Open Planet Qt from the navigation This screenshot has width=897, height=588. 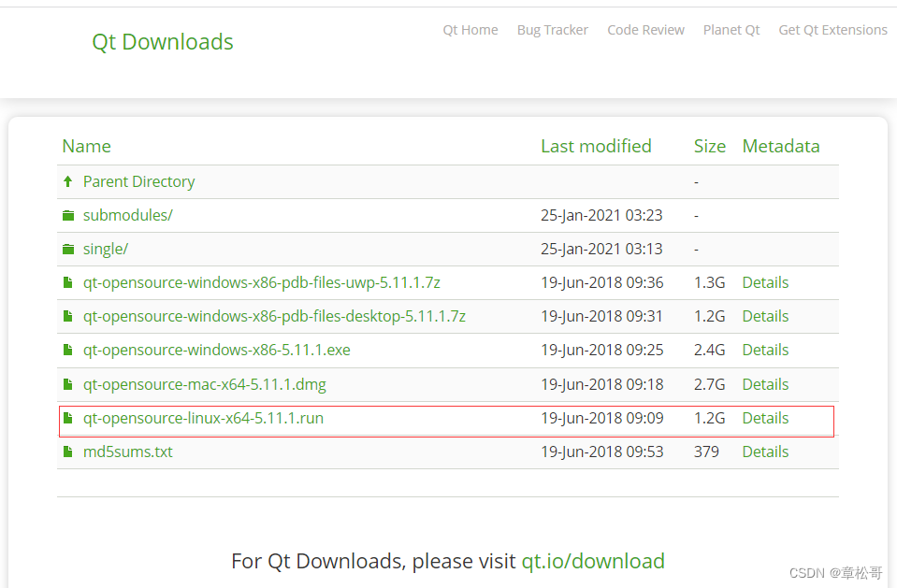pos(731,30)
